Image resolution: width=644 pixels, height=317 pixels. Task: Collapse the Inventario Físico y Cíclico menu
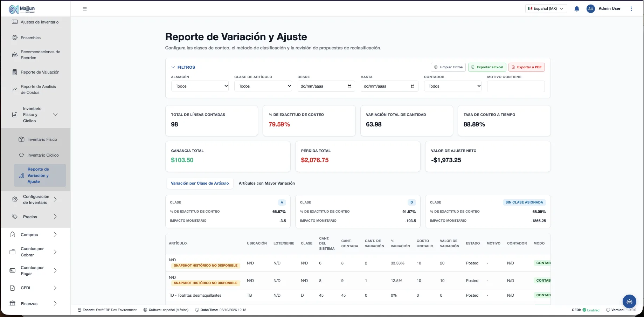click(55, 115)
